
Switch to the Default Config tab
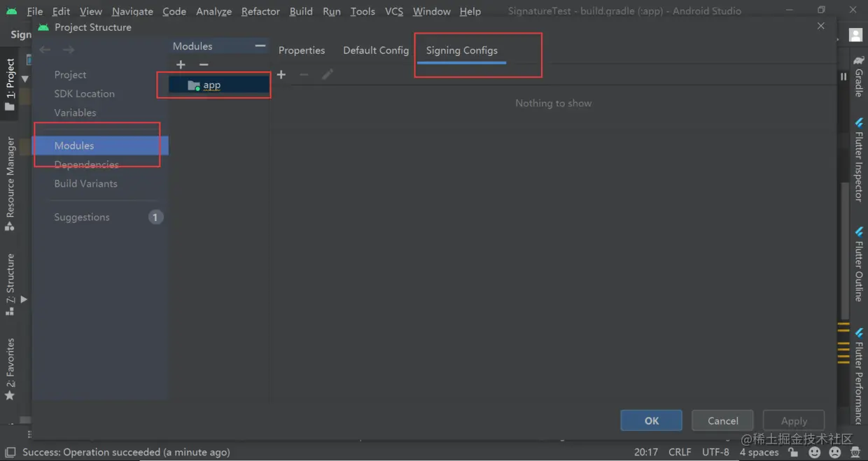click(376, 50)
